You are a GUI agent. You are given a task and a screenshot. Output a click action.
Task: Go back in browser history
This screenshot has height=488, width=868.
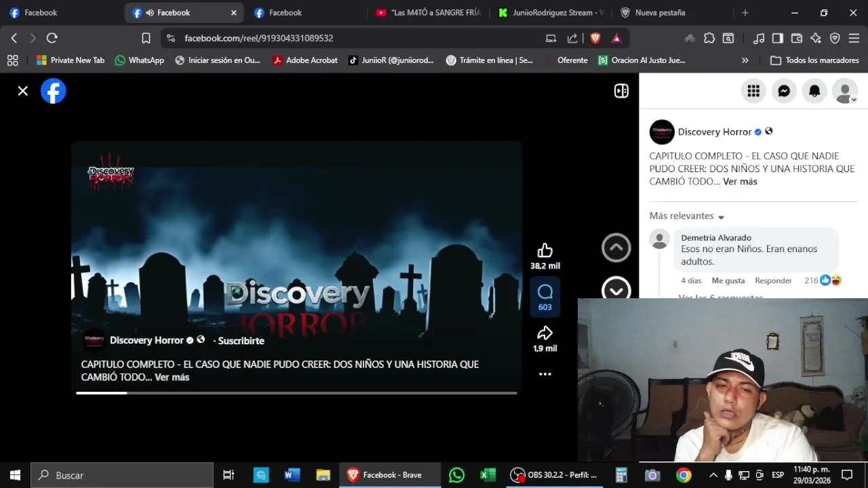coord(14,38)
